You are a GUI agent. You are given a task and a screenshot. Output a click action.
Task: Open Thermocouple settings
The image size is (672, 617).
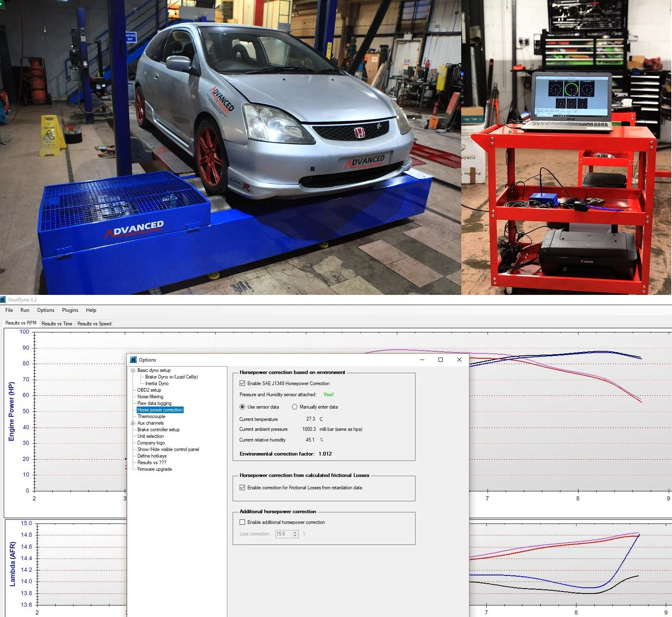[x=151, y=416]
